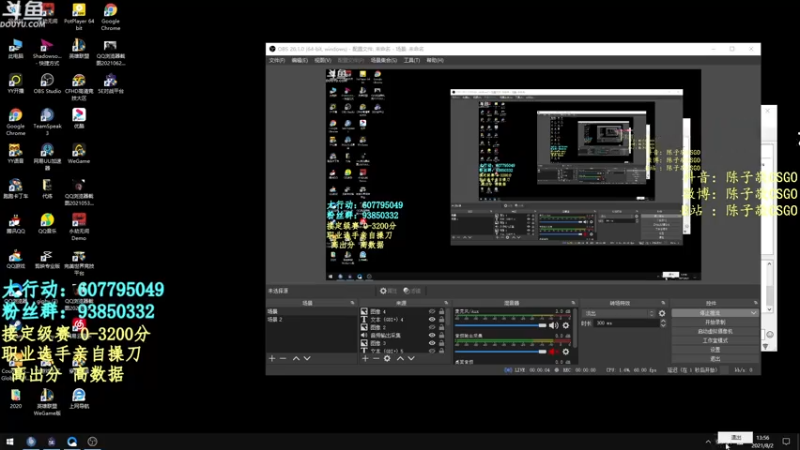
Task: Enable 工作室模式 in controls
Action: [x=715, y=341]
